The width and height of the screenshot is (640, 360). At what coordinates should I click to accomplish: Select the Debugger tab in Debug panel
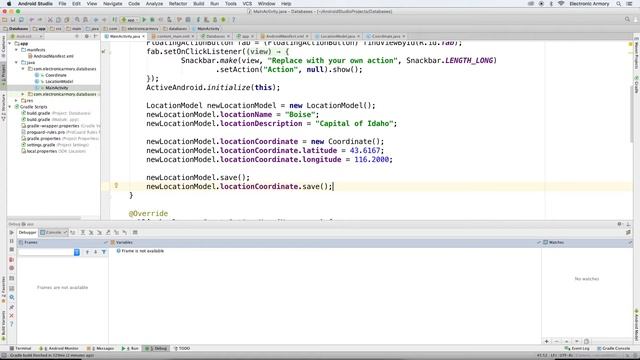(27, 233)
